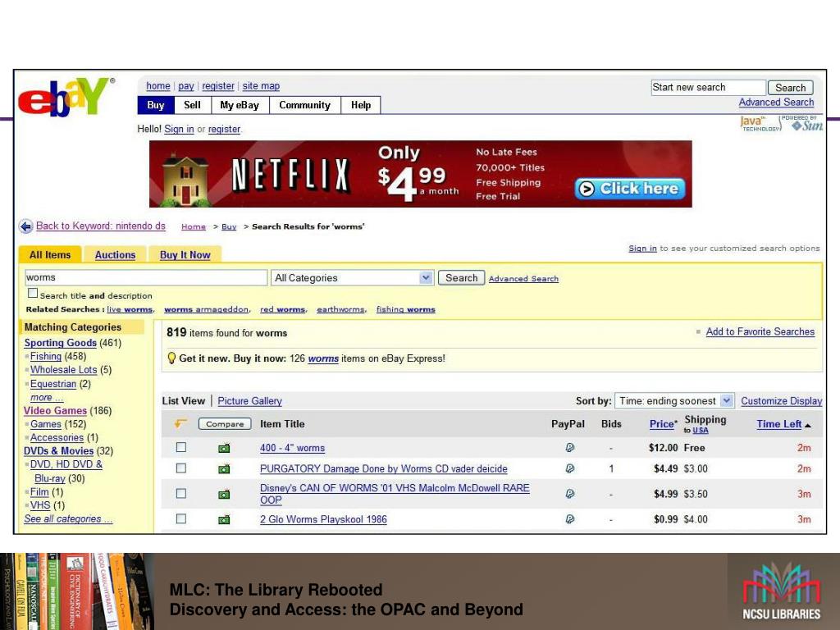Click the top Advanced Search link under Search button
Screen dimensions: 840x630
coord(776,103)
